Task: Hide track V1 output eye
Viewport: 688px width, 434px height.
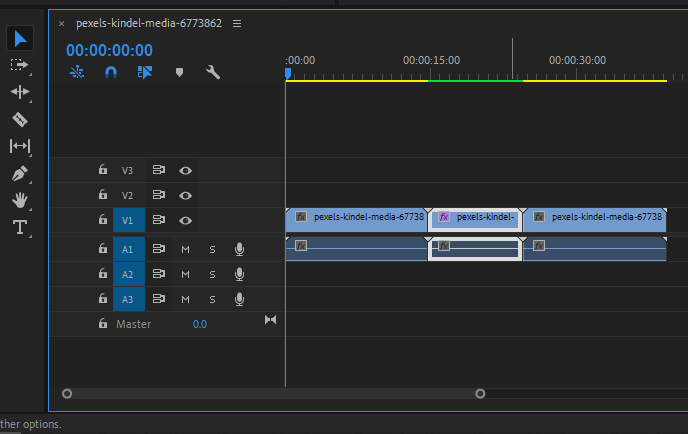Action: click(x=185, y=220)
